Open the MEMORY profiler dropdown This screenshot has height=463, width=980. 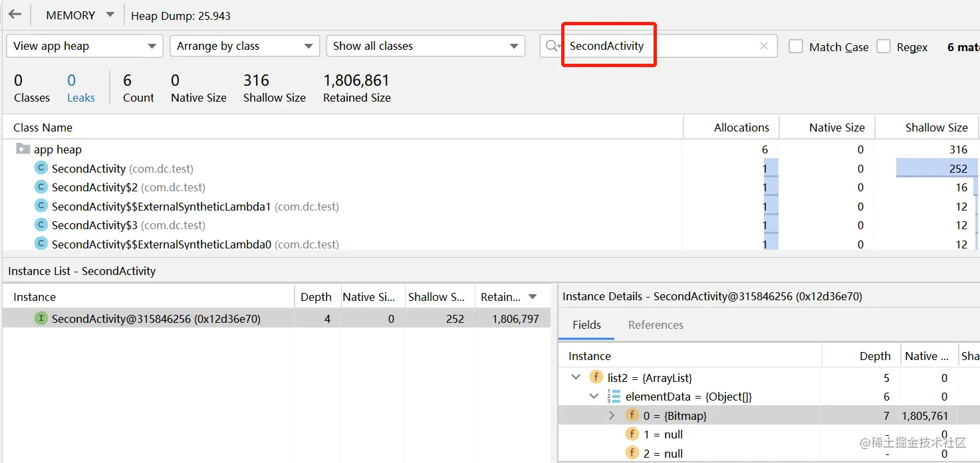pyautogui.click(x=80, y=15)
